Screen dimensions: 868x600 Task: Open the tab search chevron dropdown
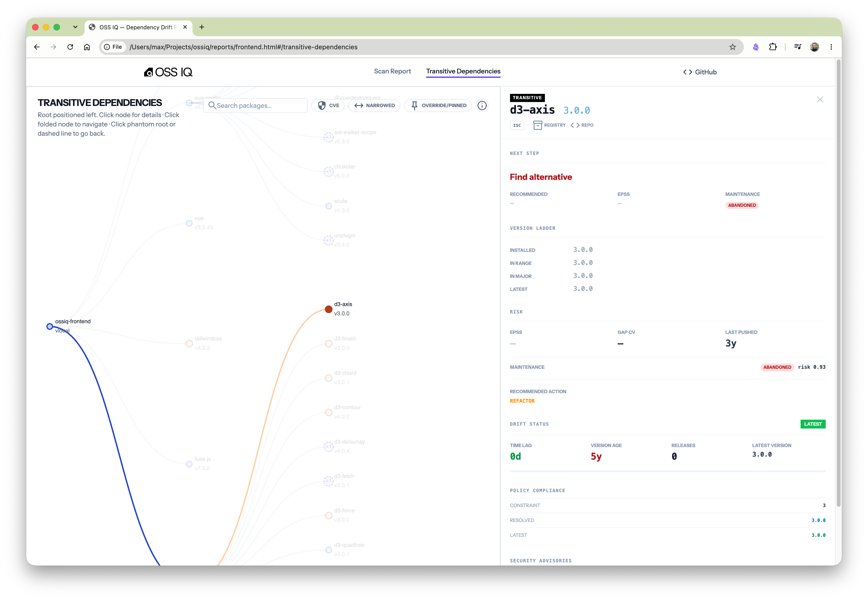(x=75, y=27)
